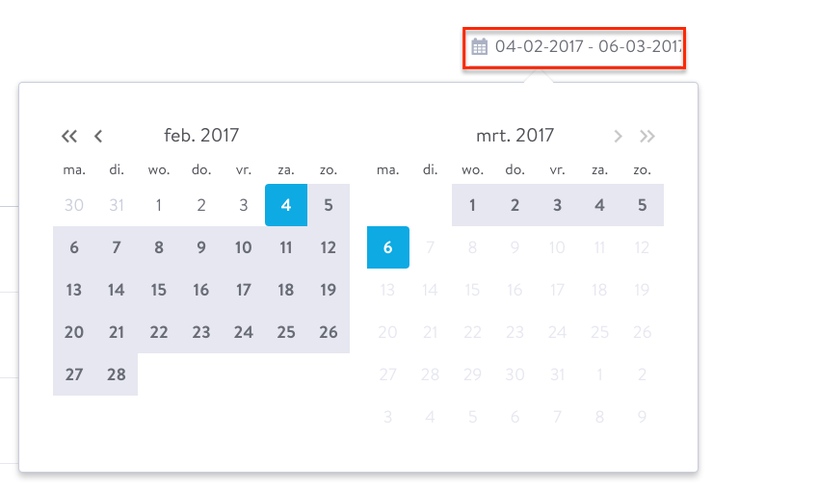Select highlighted end date March 6

(x=388, y=247)
